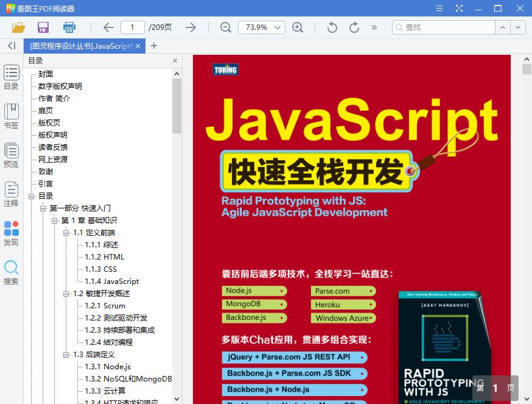The image size is (532, 404).
Task: Save the document with floppy disk icon
Action: (43, 27)
